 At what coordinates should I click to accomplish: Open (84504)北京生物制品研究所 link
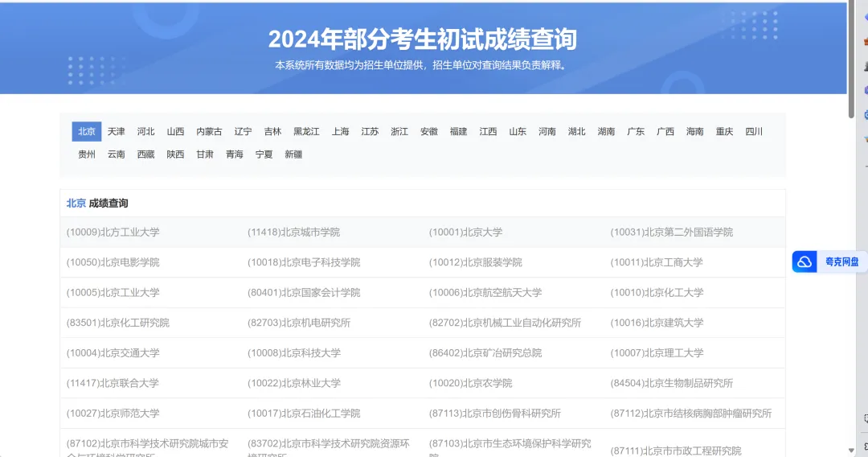coord(671,383)
